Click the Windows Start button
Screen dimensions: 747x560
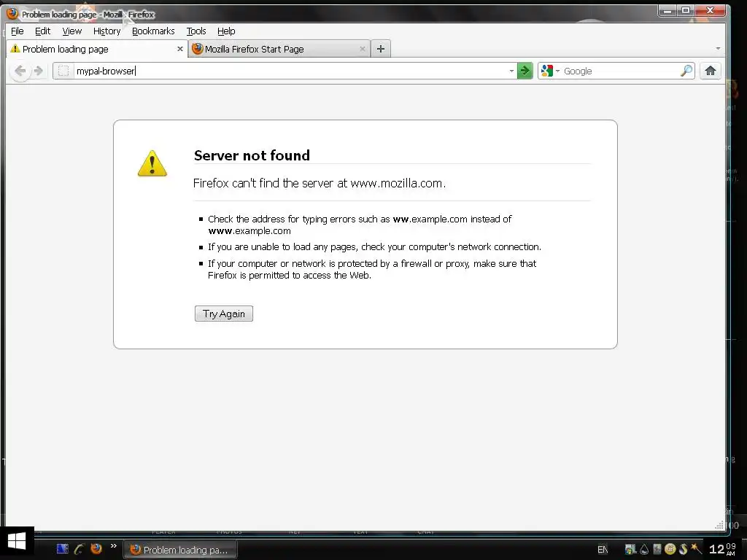pyautogui.click(x=17, y=542)
